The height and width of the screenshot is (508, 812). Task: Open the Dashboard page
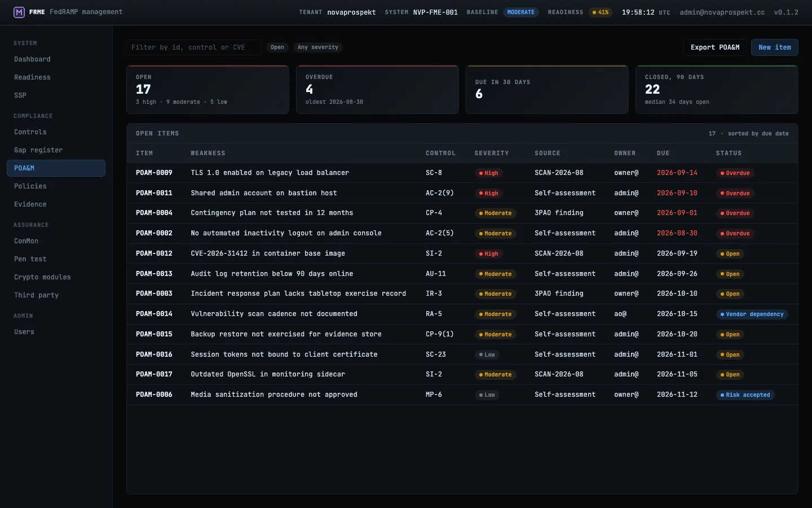point(56,59)
